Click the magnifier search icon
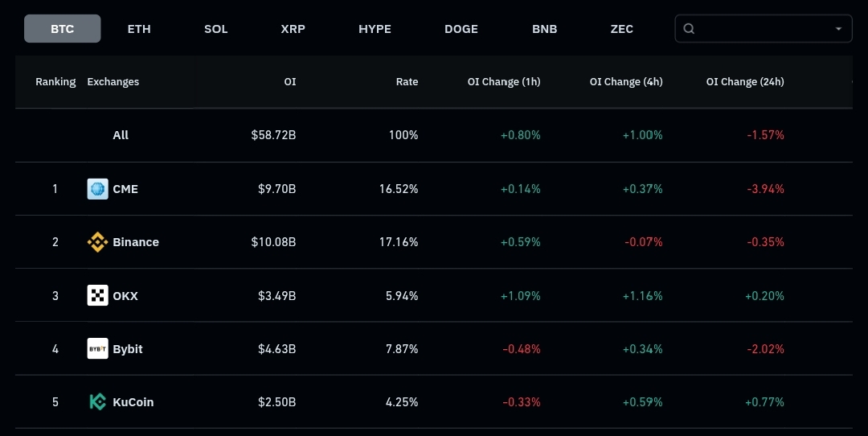Screen dimensions: 868x436 tap(689, 29)
